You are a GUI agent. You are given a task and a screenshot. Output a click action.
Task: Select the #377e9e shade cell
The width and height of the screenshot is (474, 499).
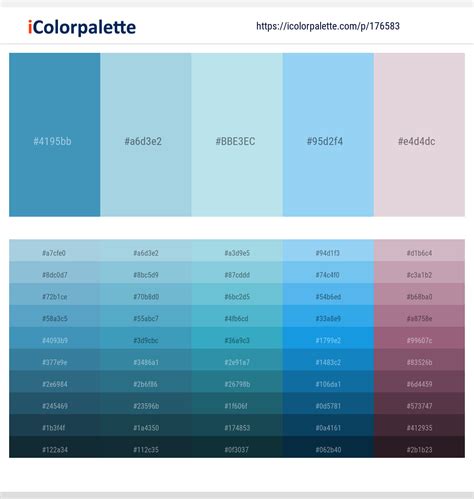click(x=55, y=360)
